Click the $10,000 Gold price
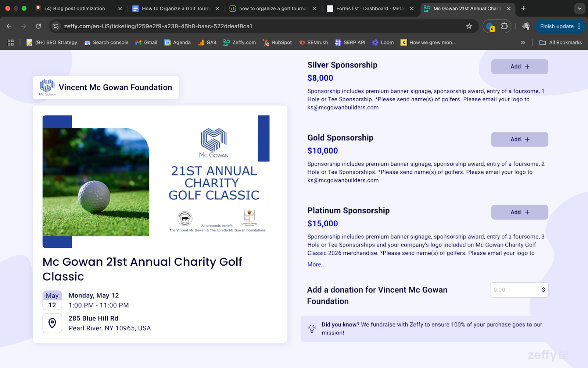The width and height of the screenshot is (588, 368). click(x=323, y=151)
